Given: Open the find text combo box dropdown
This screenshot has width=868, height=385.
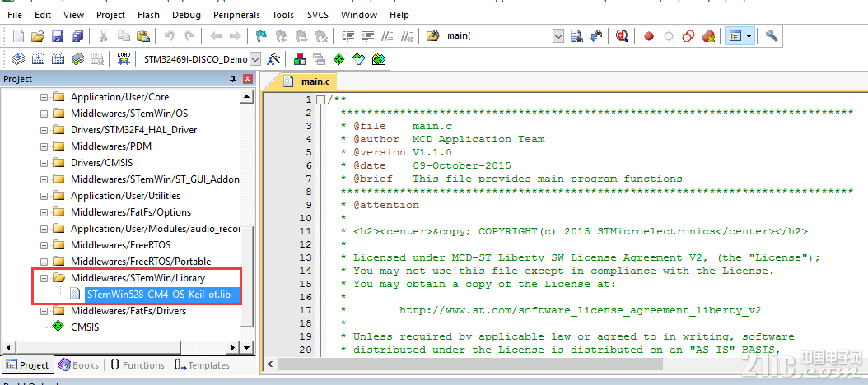Looking at the screenshot, I should pos(558,36).
